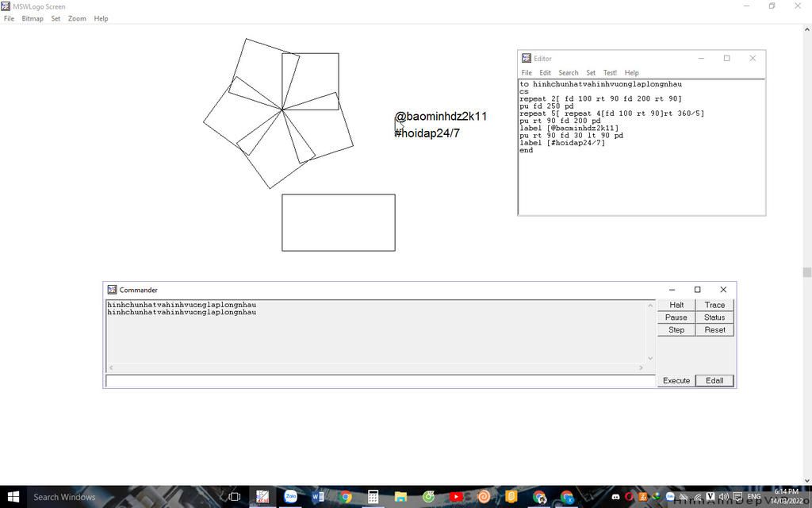
Task: Click the ENG language indicator
Action: (x=754, y=497)
